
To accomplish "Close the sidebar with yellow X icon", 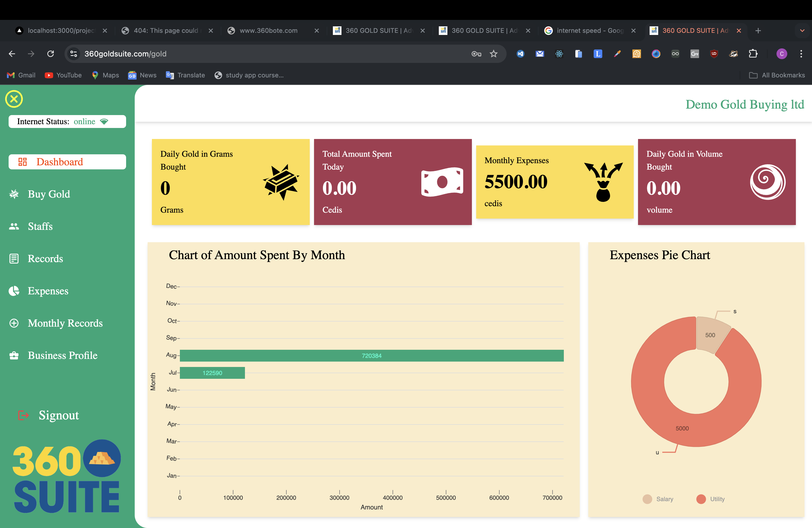I will pyautogui.click(x=14, y=99).
